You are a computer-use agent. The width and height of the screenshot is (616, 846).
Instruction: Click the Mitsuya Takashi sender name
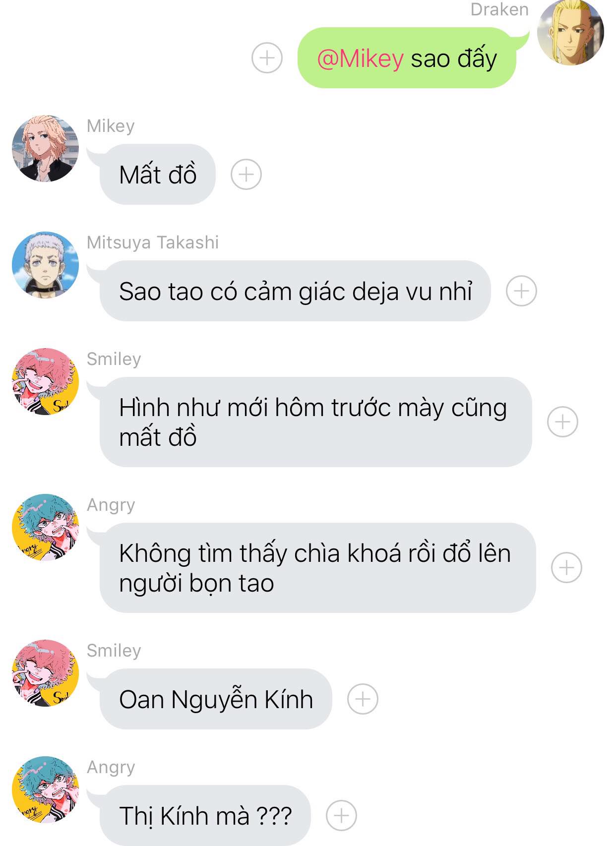153,242
